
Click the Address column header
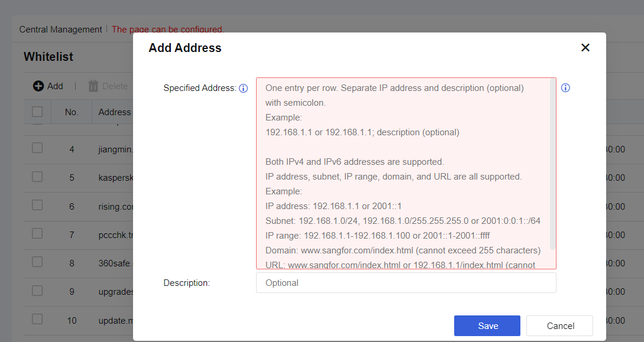[x=115, y=112]
